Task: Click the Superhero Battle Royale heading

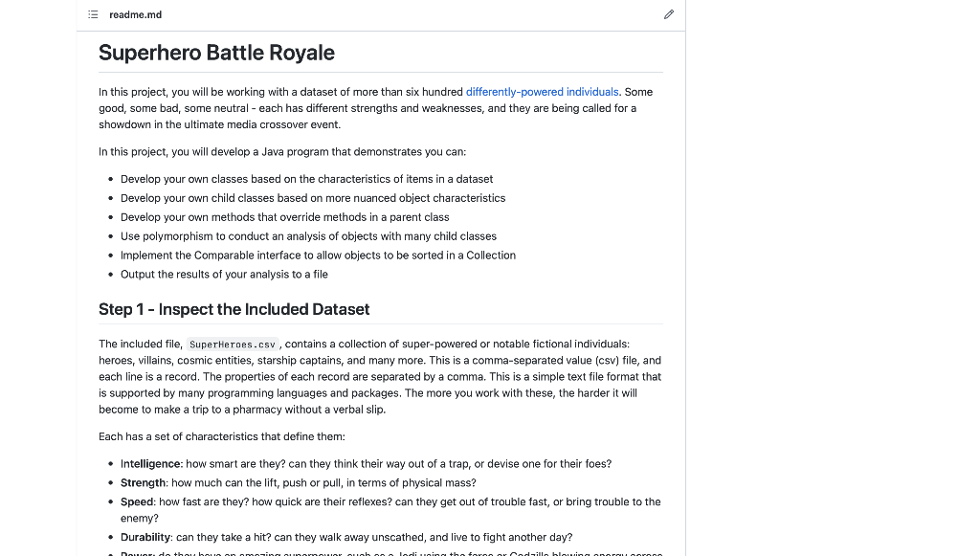Action: point(216,53)
